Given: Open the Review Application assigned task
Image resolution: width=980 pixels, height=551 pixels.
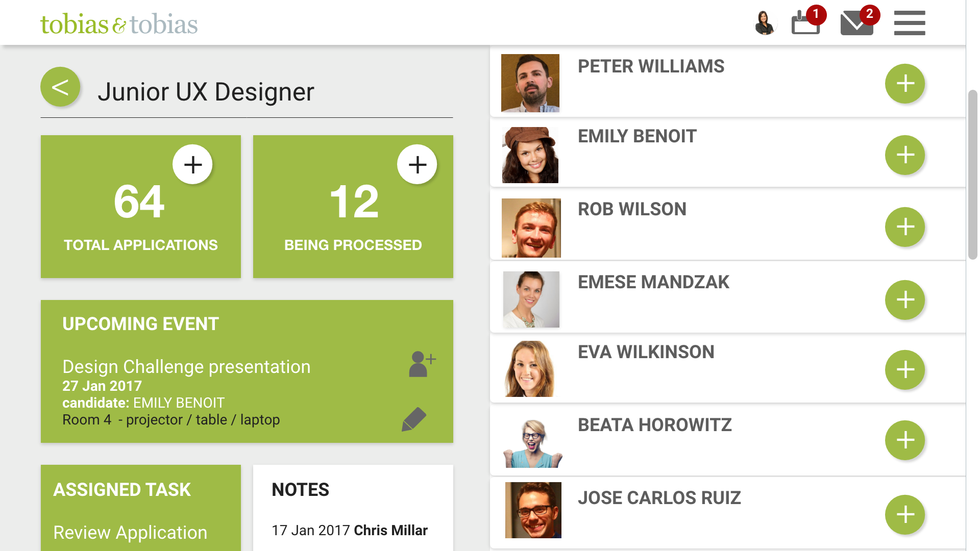Looking at the screenshot, I should coord(130,532).
